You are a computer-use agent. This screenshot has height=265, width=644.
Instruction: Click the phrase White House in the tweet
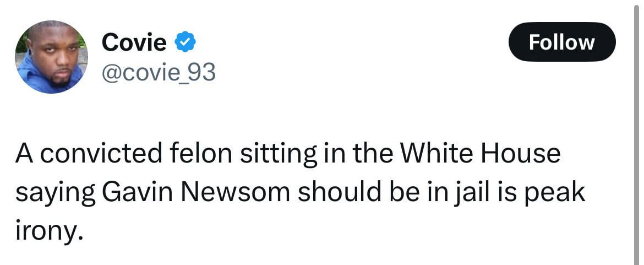480,153
